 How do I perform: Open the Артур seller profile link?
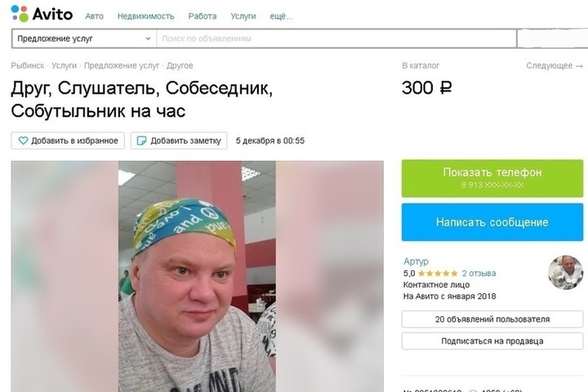(416, 261)
